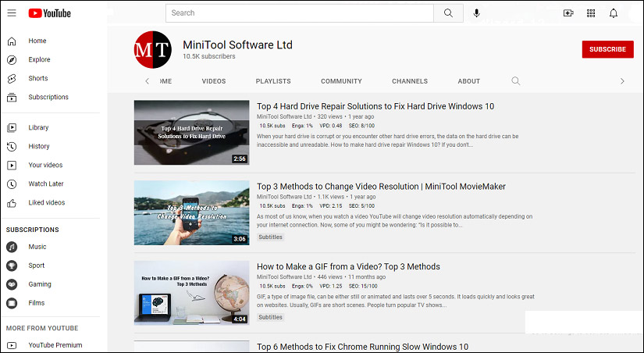Screen dimensions: 644x353
Task: Click the search magnifier button
Action: pos(448,13)
